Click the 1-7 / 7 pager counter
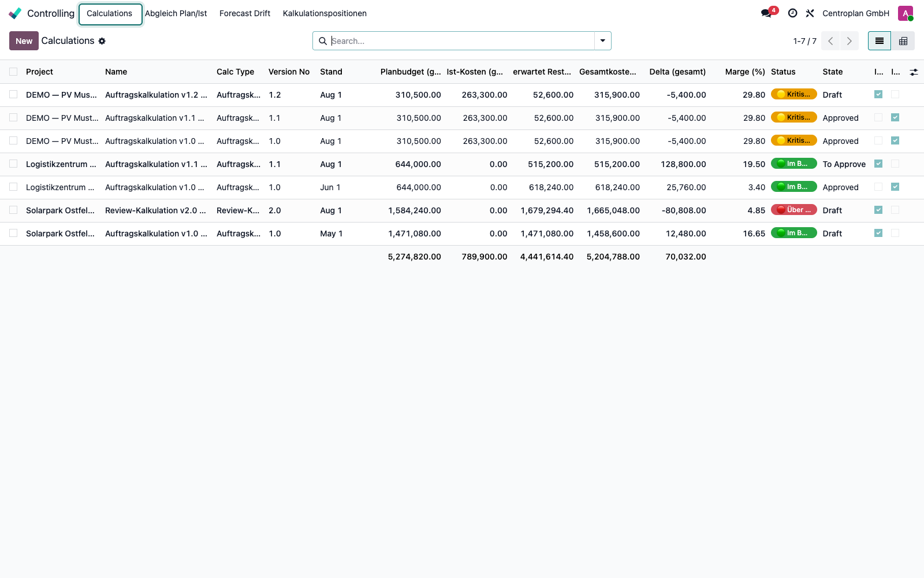 [805, 41]
